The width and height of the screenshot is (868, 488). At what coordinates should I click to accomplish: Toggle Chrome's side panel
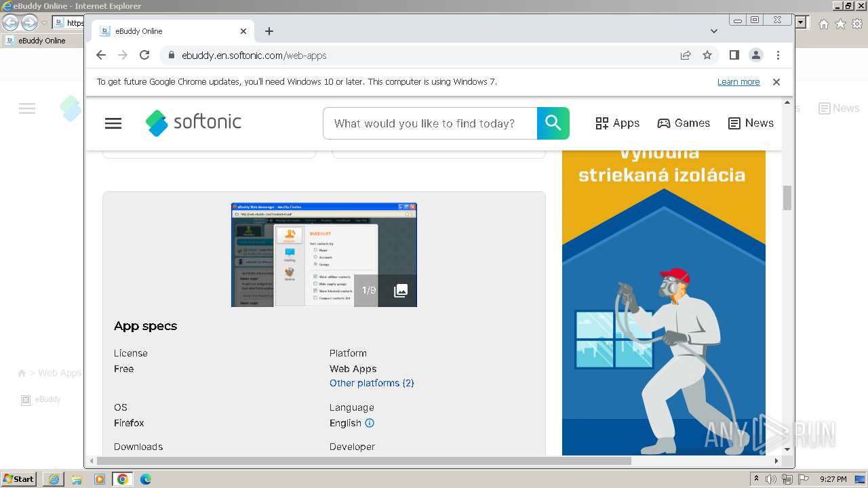click(x=734, y=56)
